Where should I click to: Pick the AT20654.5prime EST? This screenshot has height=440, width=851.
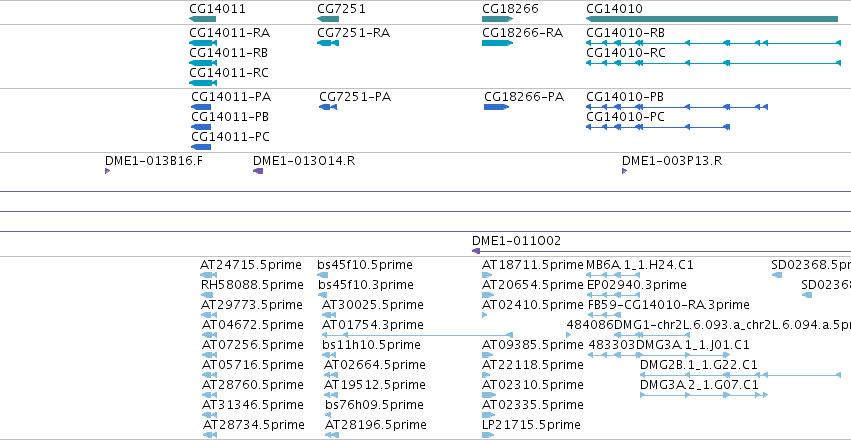pyautogui.click(x=488, y=295)
